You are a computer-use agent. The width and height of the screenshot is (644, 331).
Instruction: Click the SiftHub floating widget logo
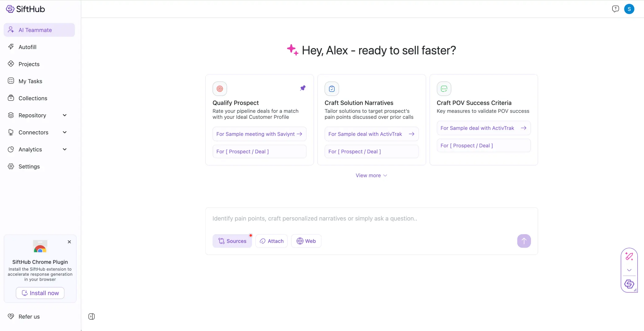click(x=629, y=284)
